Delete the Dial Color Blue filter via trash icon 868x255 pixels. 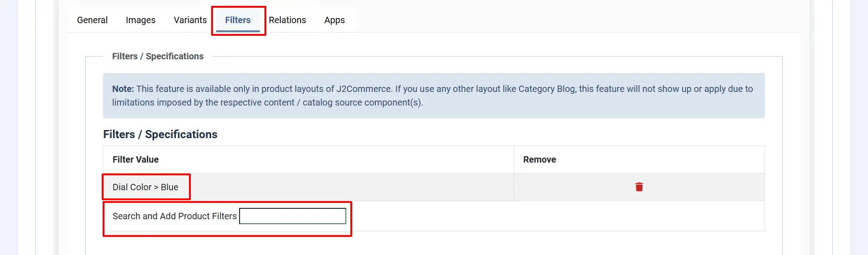point(639,187)
